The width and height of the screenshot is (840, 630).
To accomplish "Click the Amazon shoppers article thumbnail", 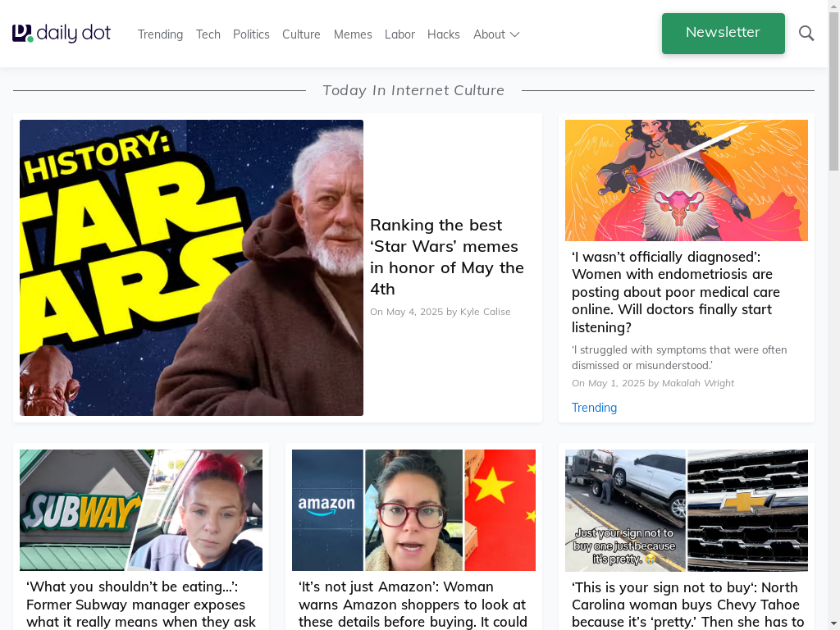I will 413,510.
